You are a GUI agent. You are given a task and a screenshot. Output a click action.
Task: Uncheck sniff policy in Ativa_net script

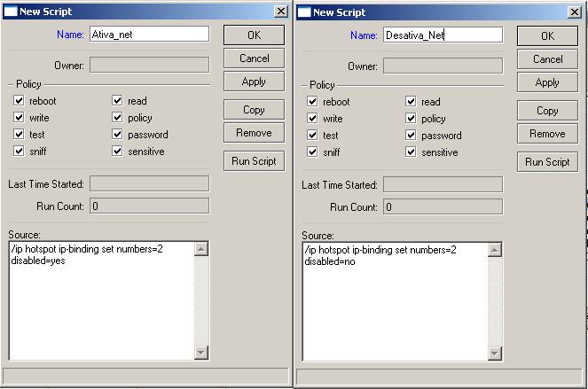pos(20,152)
